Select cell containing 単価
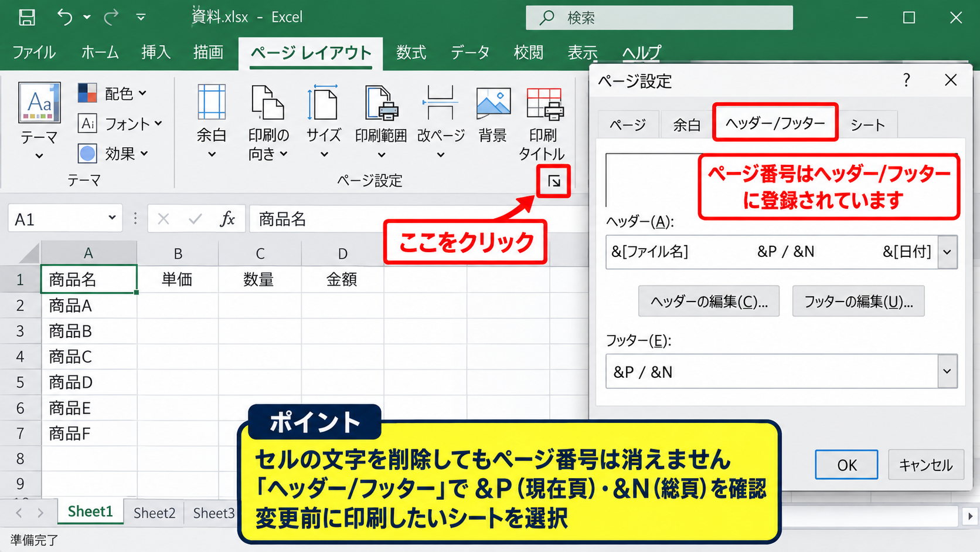This screenshot has width=980, height=552. click(x=178, y=279)
